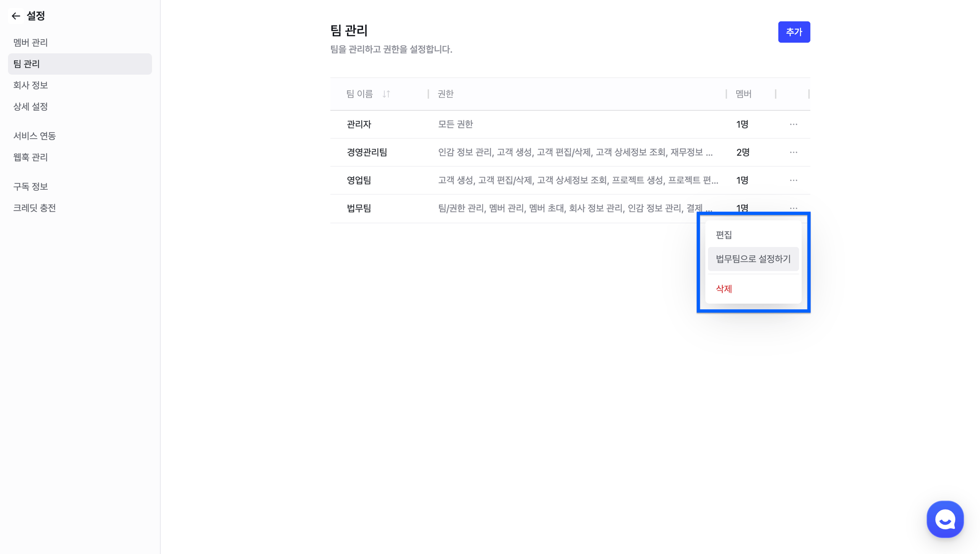Sort teams by the 팀 이름 sort icon
Viewport: 980px width, 554px height.
pyautogui.click(x=386, y=94)
